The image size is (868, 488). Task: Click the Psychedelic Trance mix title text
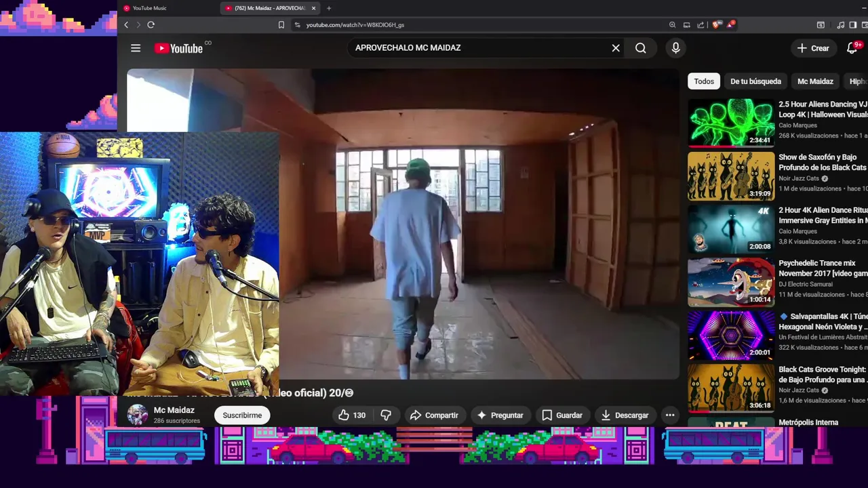[823, 268]
